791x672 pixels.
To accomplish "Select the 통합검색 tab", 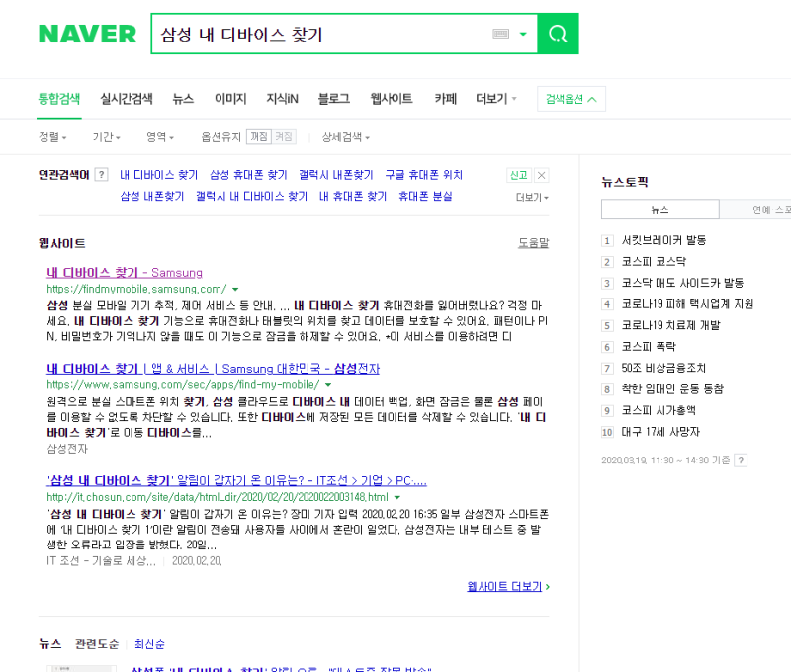I will pyautogui.click(x=59, y=98).
